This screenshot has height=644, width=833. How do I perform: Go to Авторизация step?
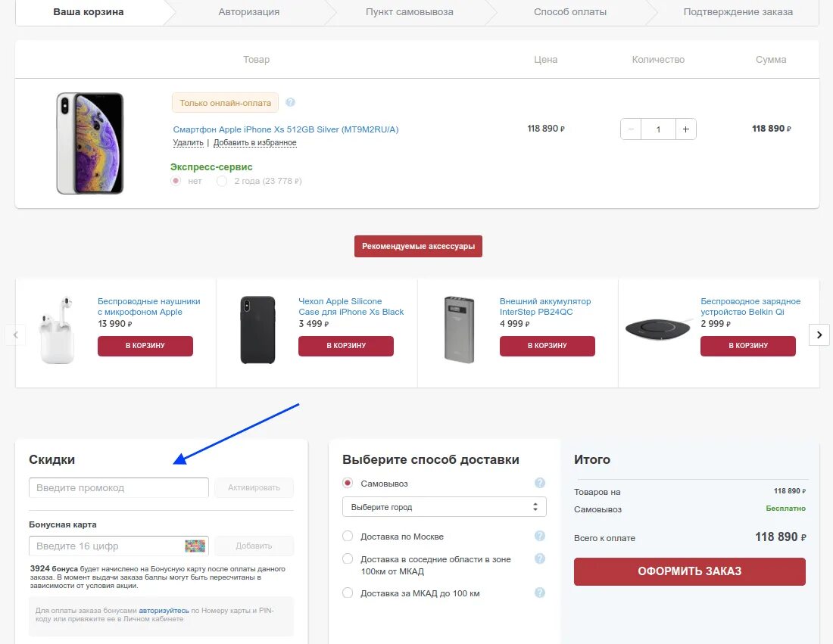click(248, 11)
